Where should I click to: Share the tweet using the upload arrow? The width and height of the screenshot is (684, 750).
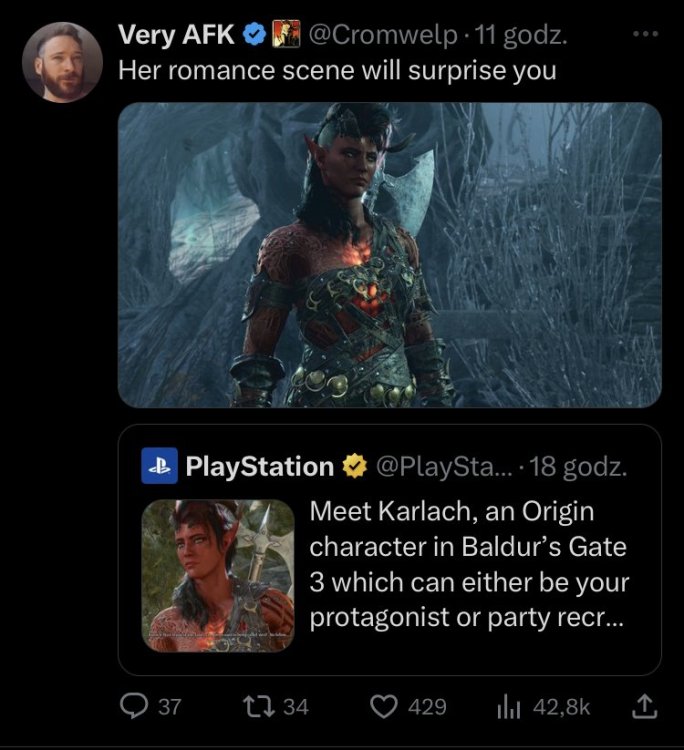(x=642, y=707)
